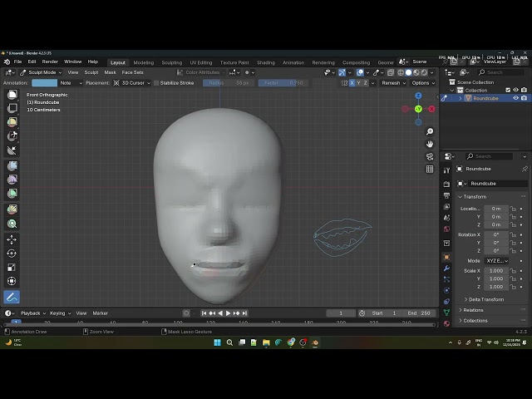This screenshot has height=399, width=532.
Task: Select the Box Hide tool
Action: (12, 108)
